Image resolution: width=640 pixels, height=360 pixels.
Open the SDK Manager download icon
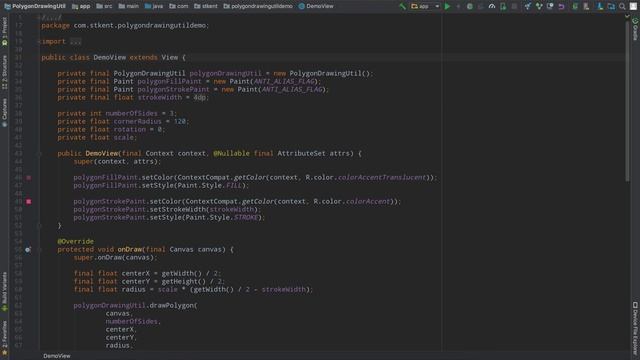pyautogui.click(x=600, y=7)
